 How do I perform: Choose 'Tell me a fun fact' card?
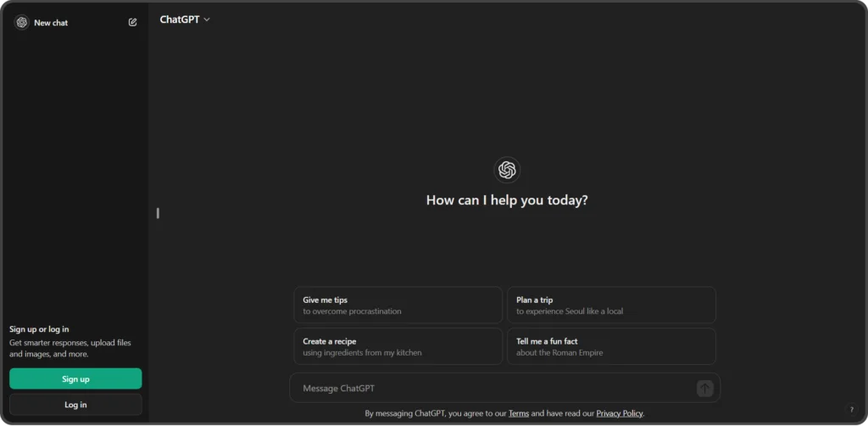coord(612,347)
